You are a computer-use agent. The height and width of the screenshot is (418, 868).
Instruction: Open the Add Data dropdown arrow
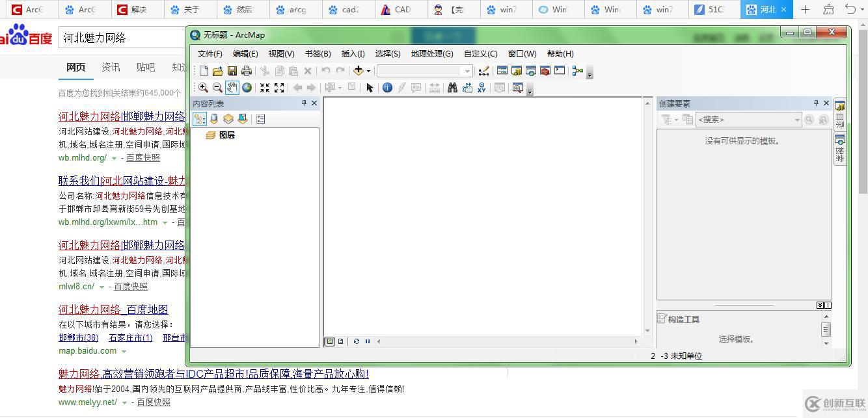368,72
